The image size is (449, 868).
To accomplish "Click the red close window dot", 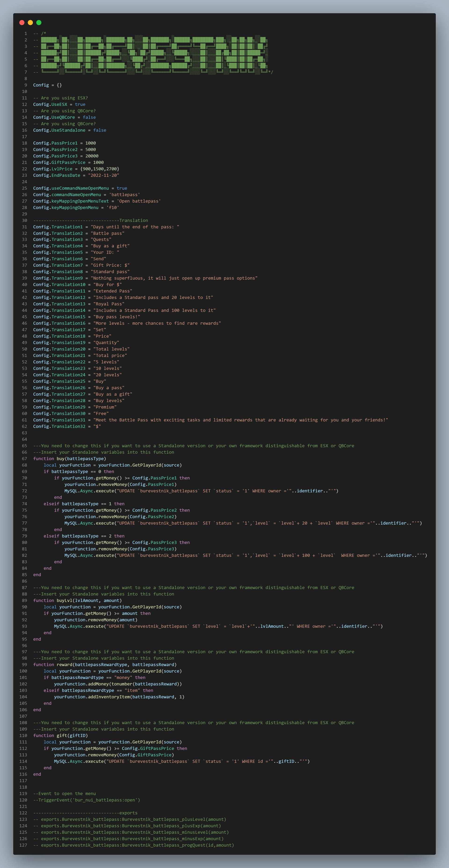I will point(22,22).
